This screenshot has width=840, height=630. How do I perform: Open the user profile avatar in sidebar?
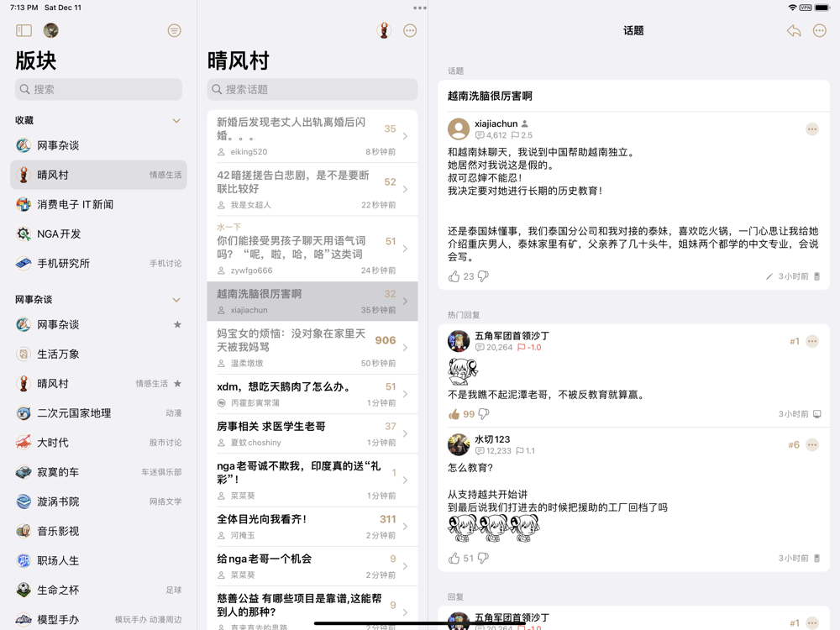pos(51,30)
